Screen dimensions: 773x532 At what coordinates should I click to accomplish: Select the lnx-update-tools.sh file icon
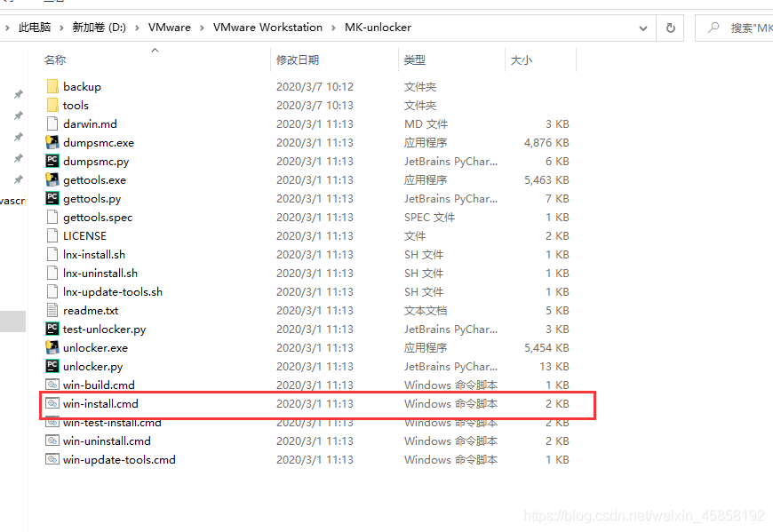click(52, 291)
